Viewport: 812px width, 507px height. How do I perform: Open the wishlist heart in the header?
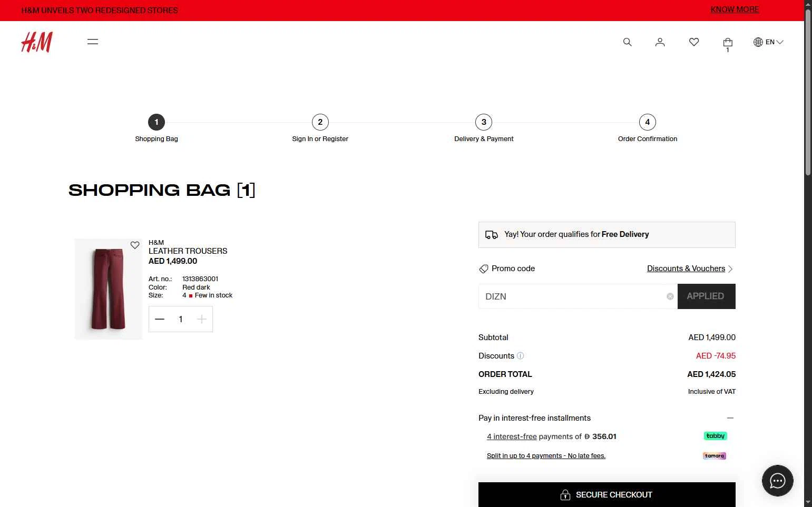click(694, 42)
